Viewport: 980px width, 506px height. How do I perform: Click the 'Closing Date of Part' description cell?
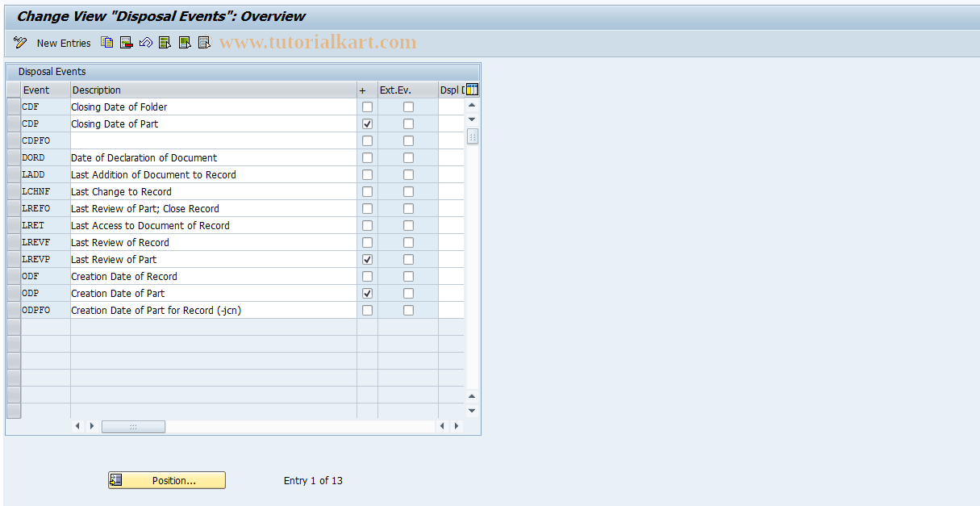pyautogui.click(x=214, y=123)
